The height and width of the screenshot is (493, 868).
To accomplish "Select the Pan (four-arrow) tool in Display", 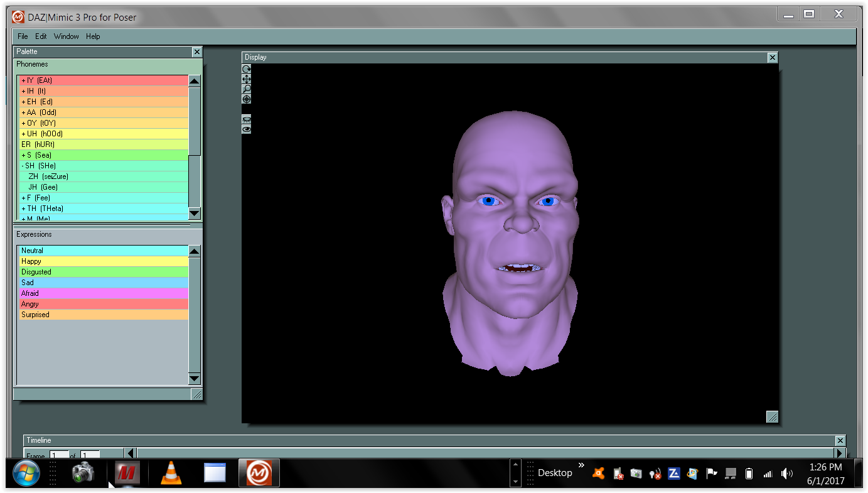I will click(247, 79).
